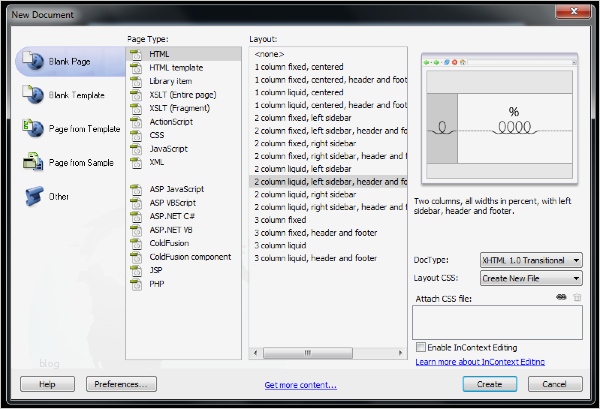Viewport: 600px width, 409px height.
Task: Click the CSS file icon
Action: coord(136,135)
